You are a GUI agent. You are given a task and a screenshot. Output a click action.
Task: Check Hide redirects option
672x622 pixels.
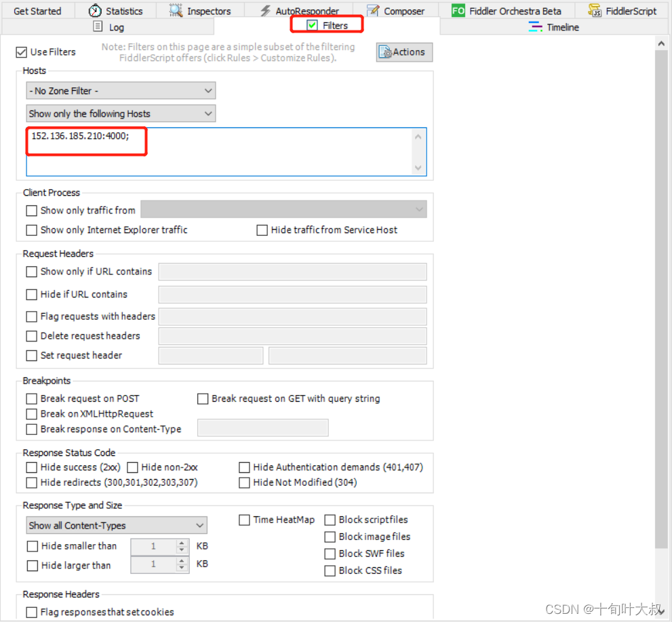click(32, 483)
